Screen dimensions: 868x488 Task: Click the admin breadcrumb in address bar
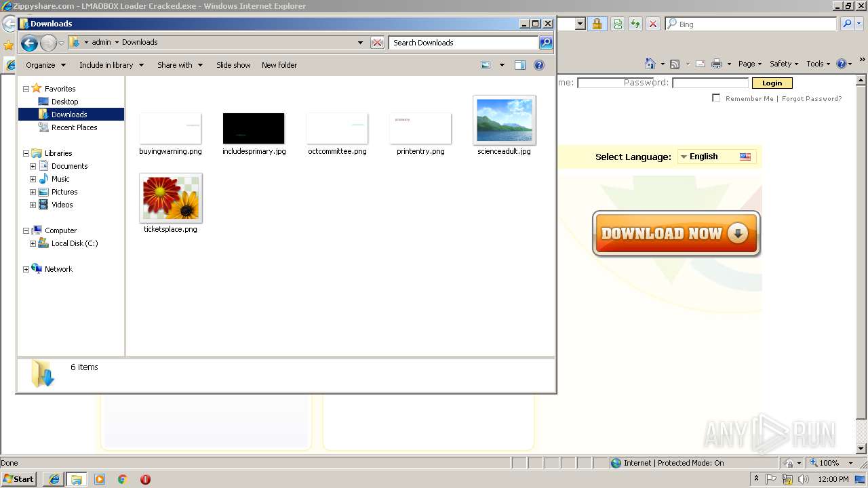click(x=101, y=42)
